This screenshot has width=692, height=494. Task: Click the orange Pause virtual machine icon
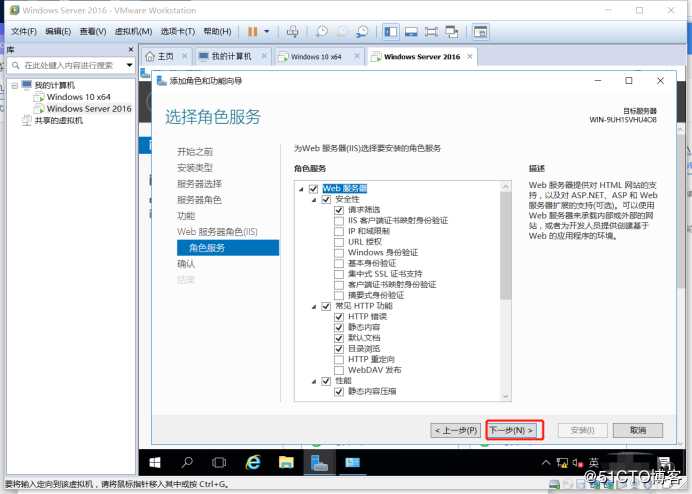tap(252, 31)
